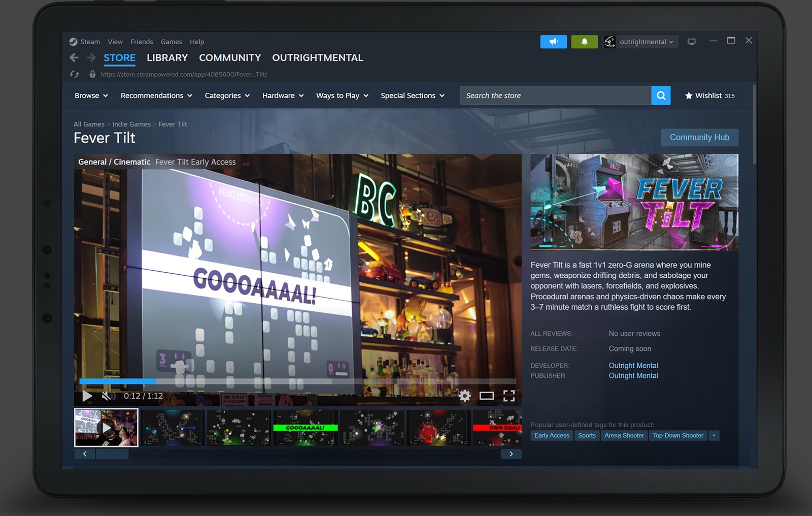
Task: Click the General / Cinematic video label
Action: (114, 162)
